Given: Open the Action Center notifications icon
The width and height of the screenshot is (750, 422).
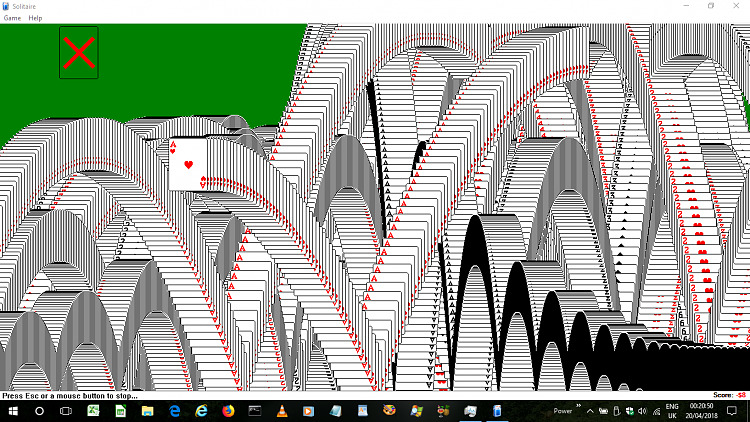Looking at the screenshot, I should [x=732, y=411].
